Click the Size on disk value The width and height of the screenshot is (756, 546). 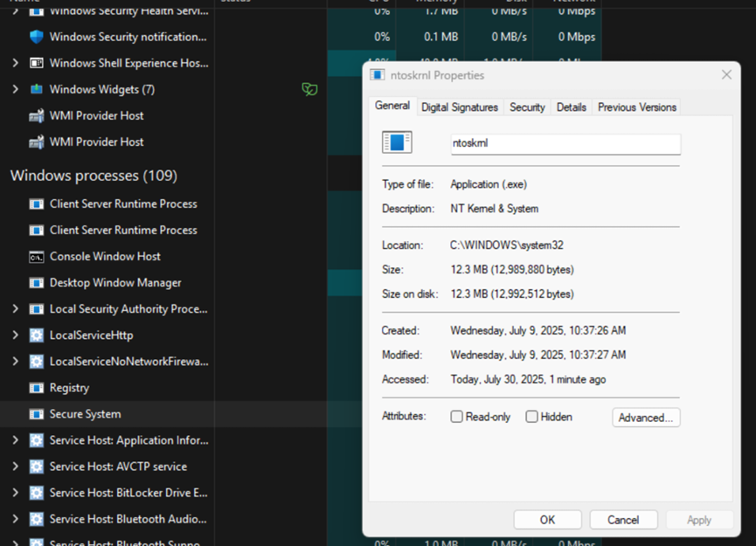click(512, 294)
